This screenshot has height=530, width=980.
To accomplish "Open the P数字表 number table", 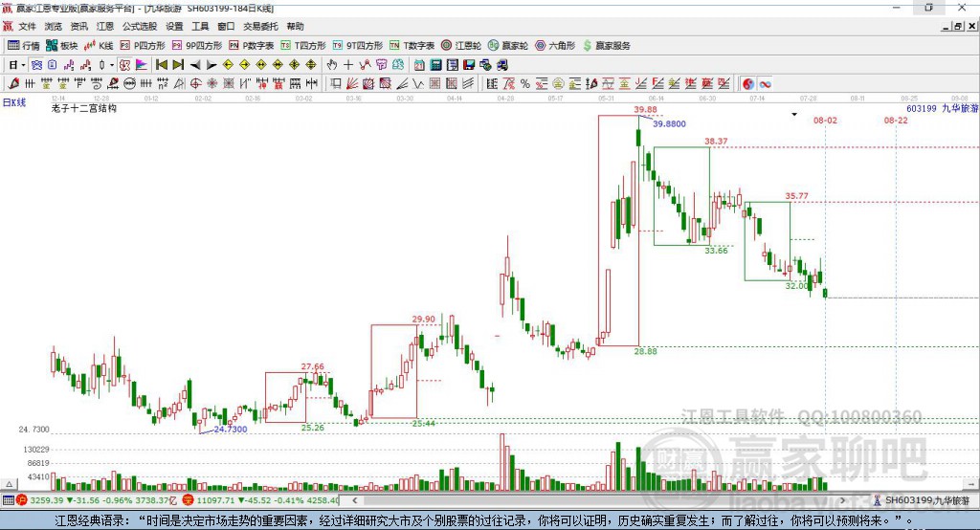I will [252, 46].
